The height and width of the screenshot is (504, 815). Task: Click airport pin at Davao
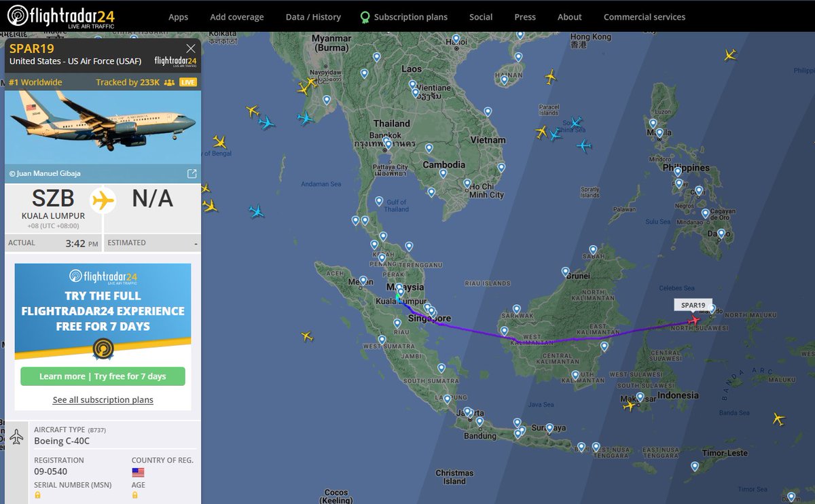721,234
